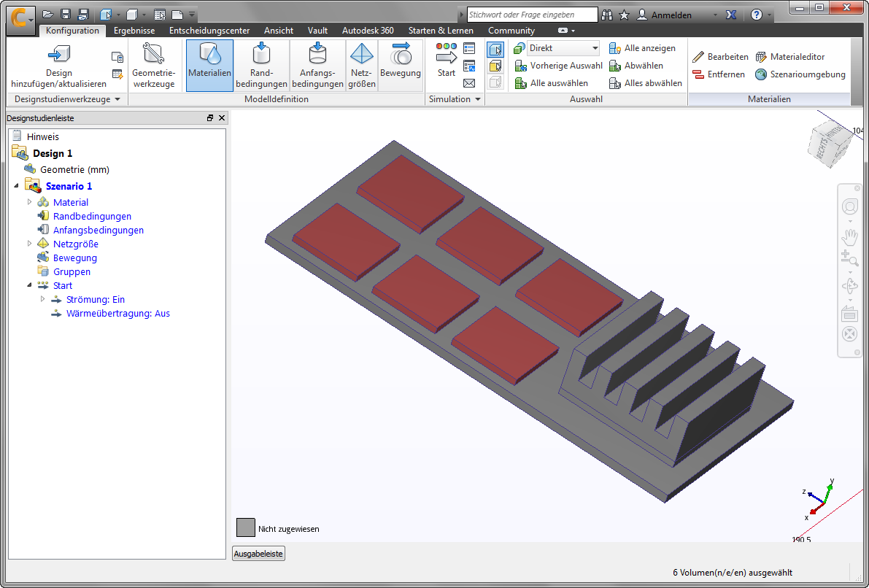This screenshot has width=869, height=588.
Task: Select the Materialien tool in ribbon
Action: pyautogui.click(x=209, y=66)
